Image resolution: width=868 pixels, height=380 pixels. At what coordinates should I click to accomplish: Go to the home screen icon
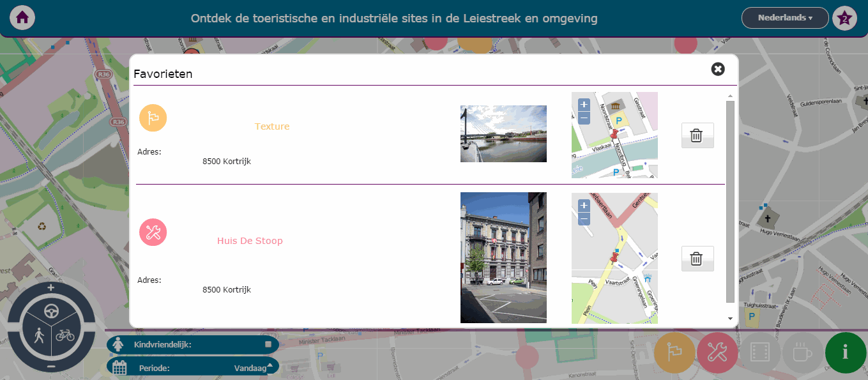click(x=22, y=18)
